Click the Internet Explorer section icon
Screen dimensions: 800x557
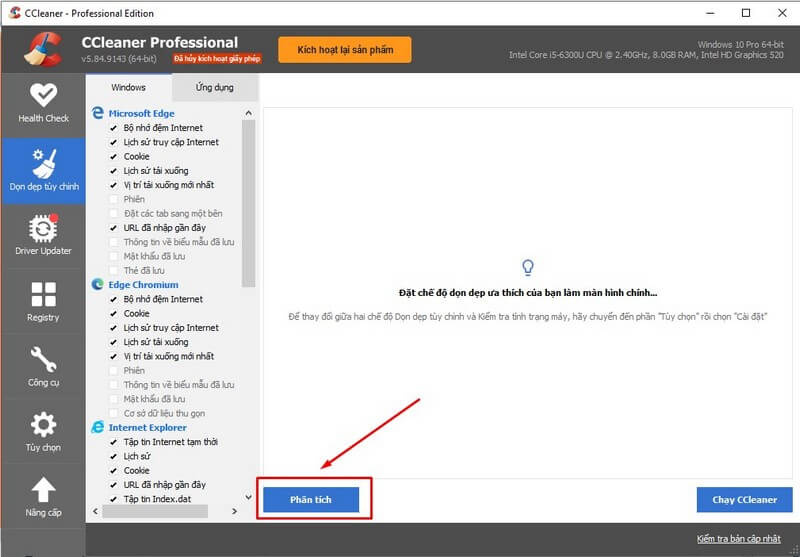[98, 427]
